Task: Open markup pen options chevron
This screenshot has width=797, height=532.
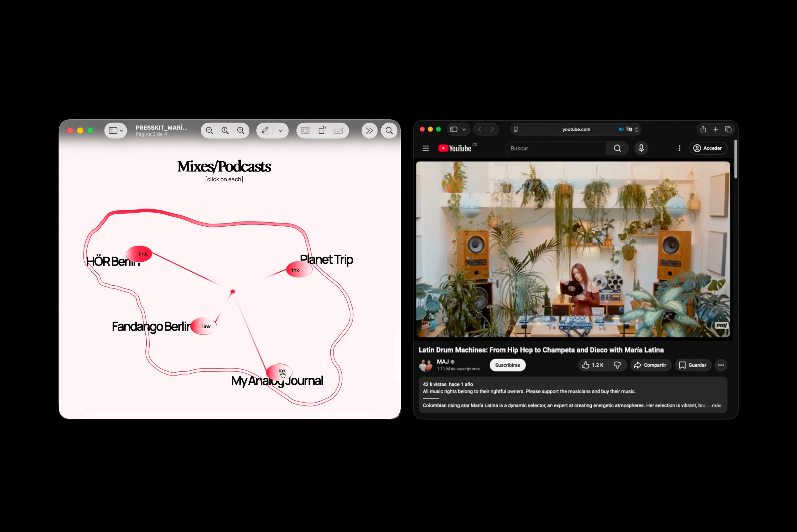Action: [280, 131]
